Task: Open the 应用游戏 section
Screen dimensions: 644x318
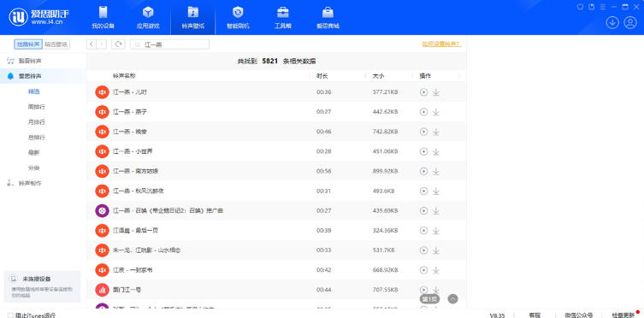Action: pyautogui.click(x=148, y=18)
